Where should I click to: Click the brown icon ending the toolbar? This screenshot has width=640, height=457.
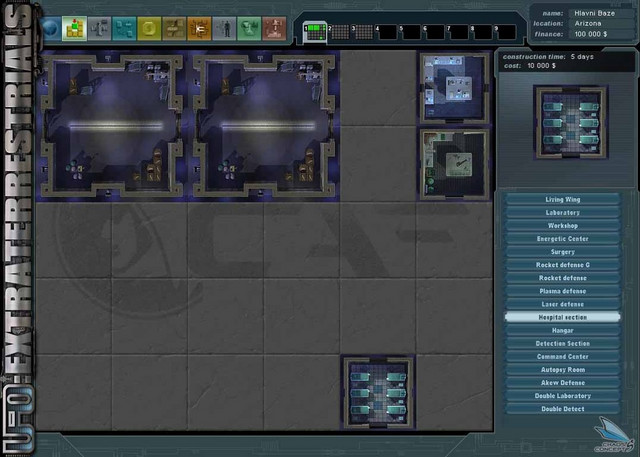[x=274, y=29]
